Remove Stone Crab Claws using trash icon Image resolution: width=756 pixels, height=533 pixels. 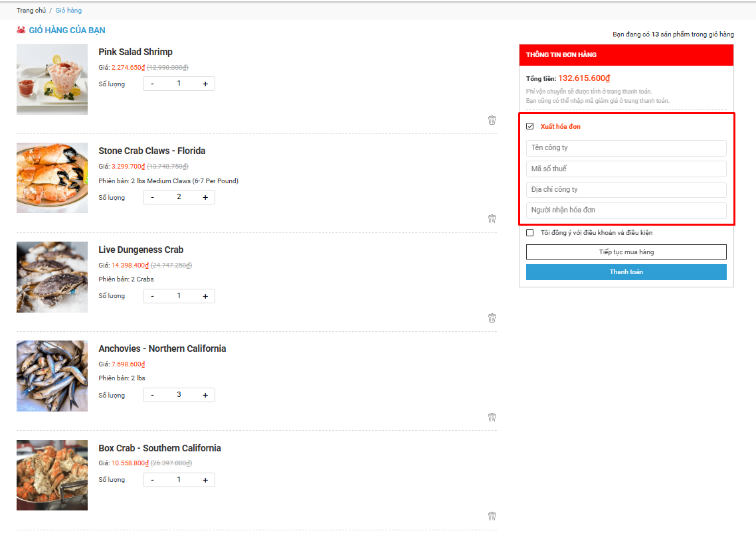click(x=492, y=218)
